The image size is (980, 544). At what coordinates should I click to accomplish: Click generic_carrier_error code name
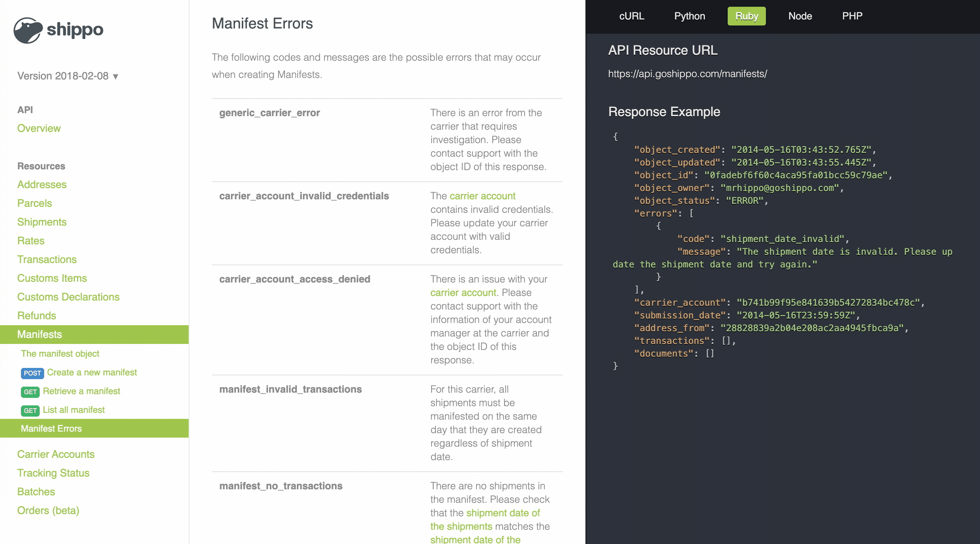pos(270,113)
